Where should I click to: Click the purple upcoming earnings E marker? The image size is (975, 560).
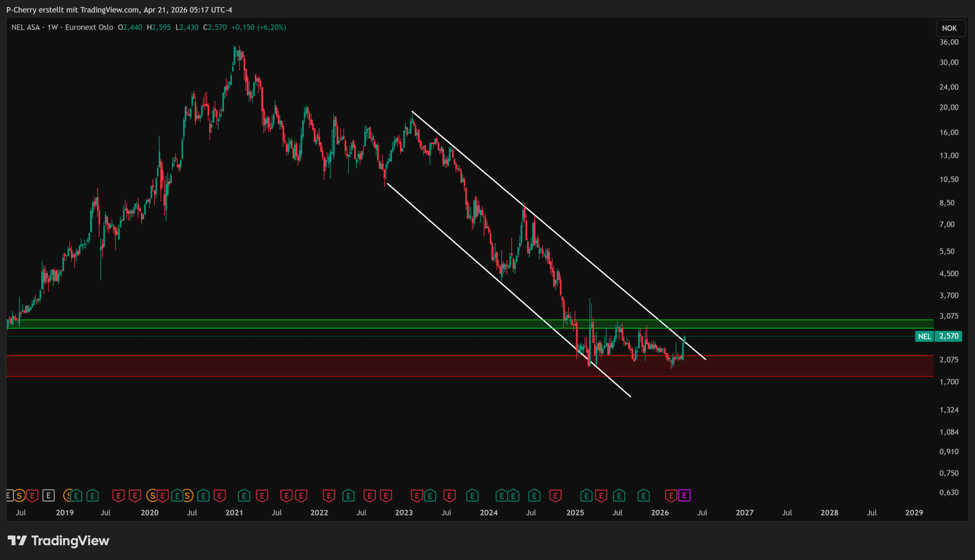pyautogui.click(x=684, y=495)
